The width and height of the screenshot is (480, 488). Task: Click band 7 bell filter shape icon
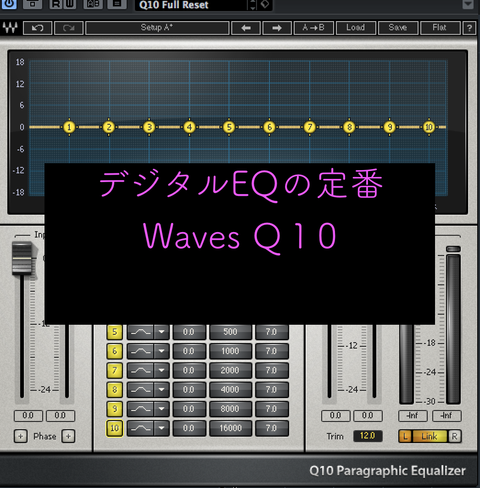pyautogui.click(x=140, y=370)
